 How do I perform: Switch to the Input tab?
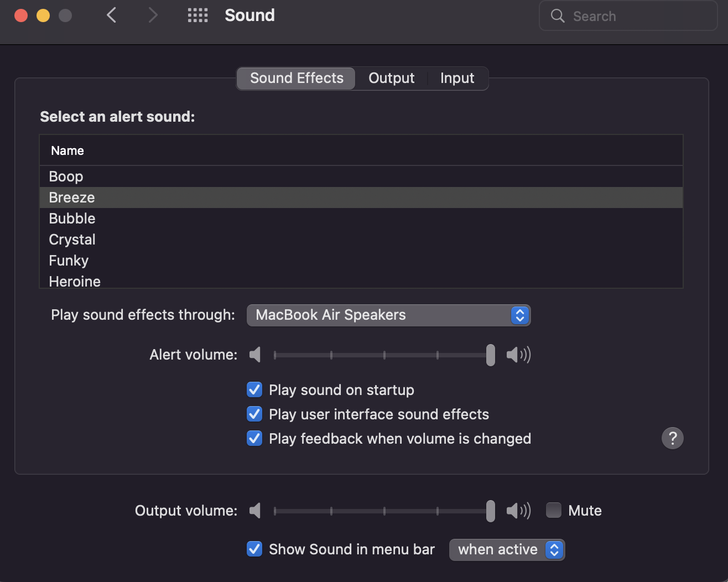pos(457,79)
